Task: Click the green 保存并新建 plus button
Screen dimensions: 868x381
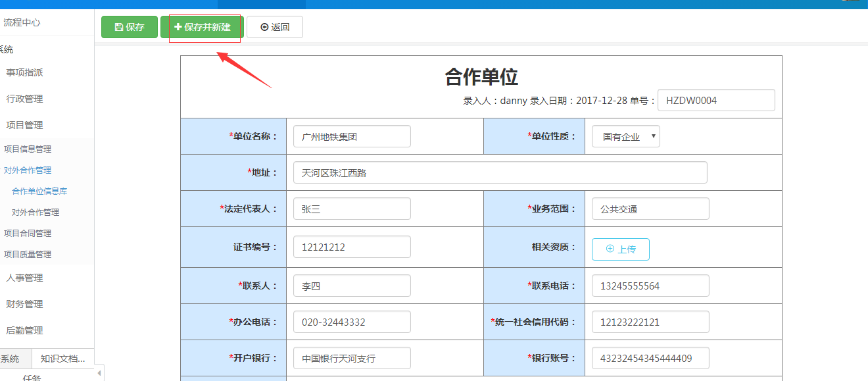Action: coord(202,27)
